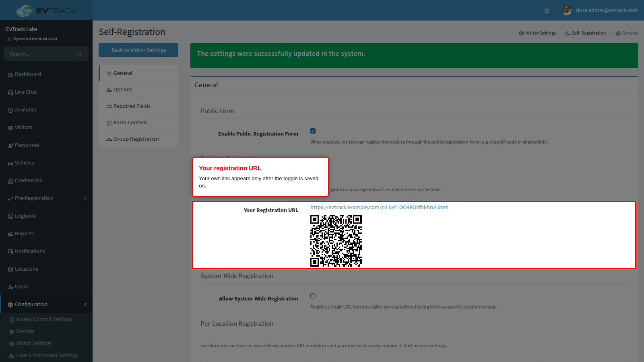Viewport: 644px width, 362px height.
Task: Open the Group Registration tab
Action: 138,139
